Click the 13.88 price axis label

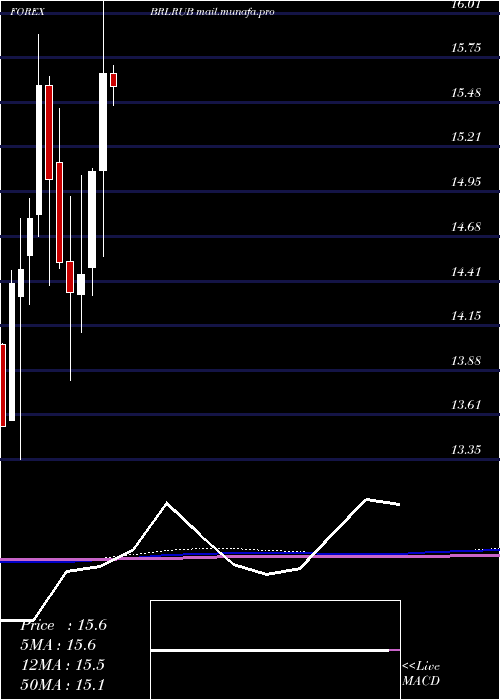click(466, 361)
